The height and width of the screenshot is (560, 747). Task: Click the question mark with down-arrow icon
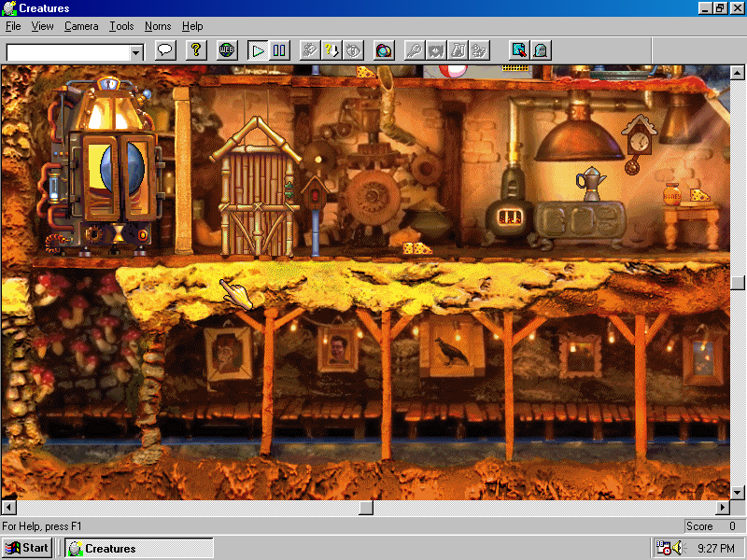tap(331, 50)
